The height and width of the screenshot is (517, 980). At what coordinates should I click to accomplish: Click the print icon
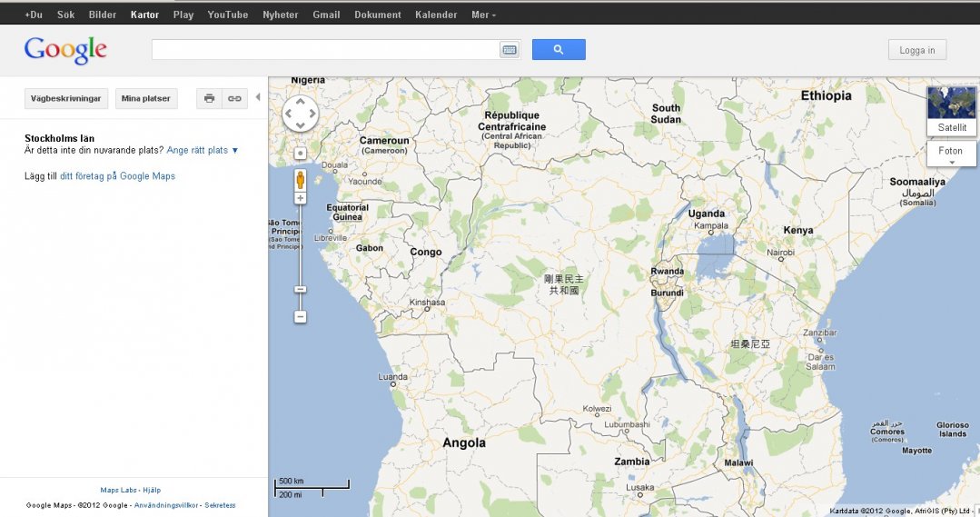click(209, 98)
